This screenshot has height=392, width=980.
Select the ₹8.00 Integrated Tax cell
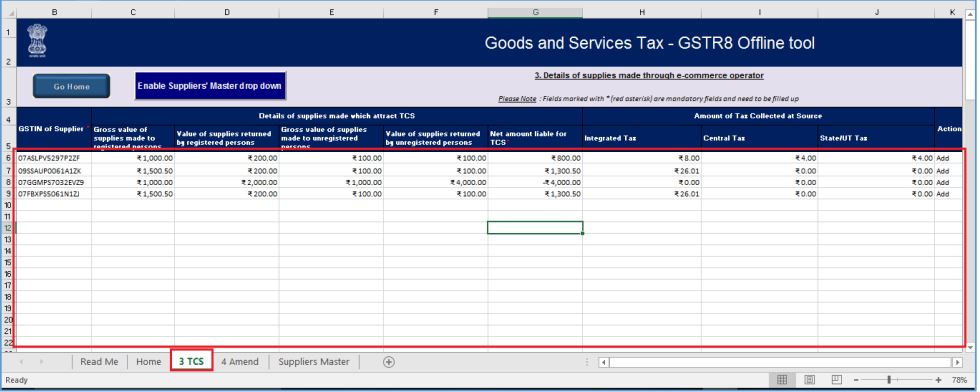[642, 158]
